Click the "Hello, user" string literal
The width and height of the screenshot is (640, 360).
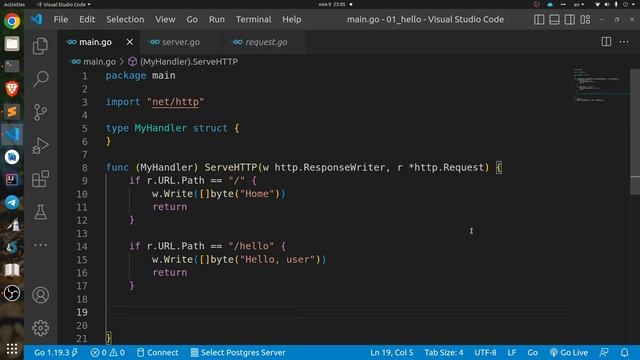(x=277, y=260)
